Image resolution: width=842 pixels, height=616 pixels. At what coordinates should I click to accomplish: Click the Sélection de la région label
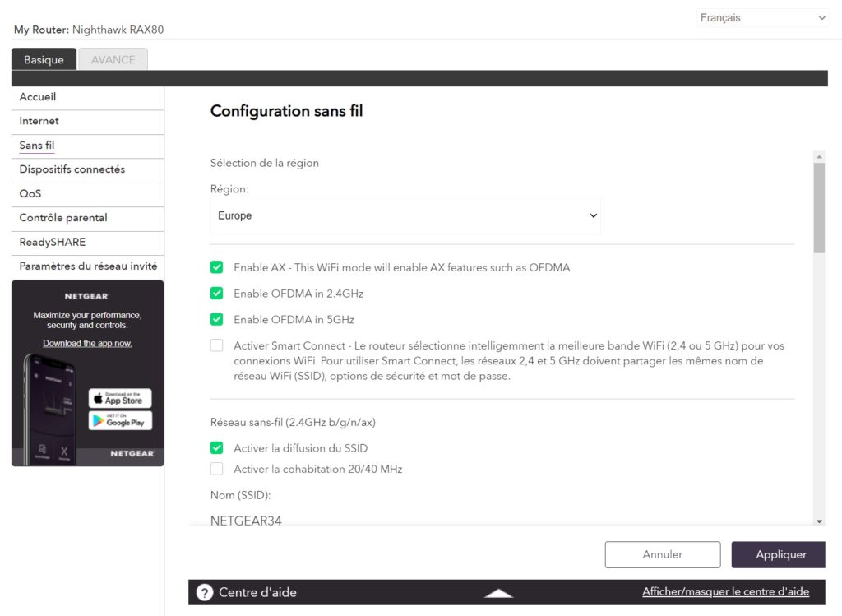[265, 163]
